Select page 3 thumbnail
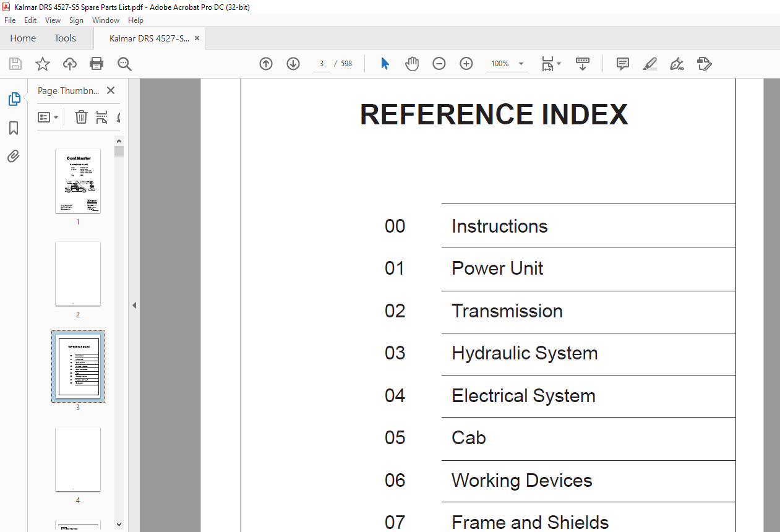The image size is (780, 532). tap(78, 366)
